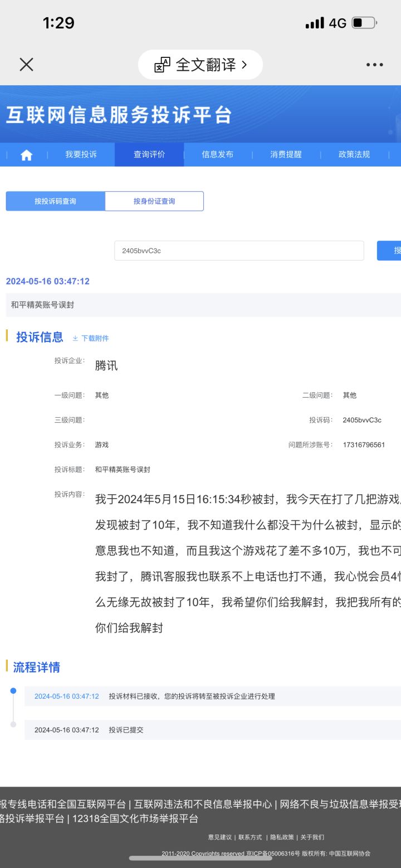Tap the battery indicator in status bar
This screenshot has height=868, width=401.
(x=364, y=23)
